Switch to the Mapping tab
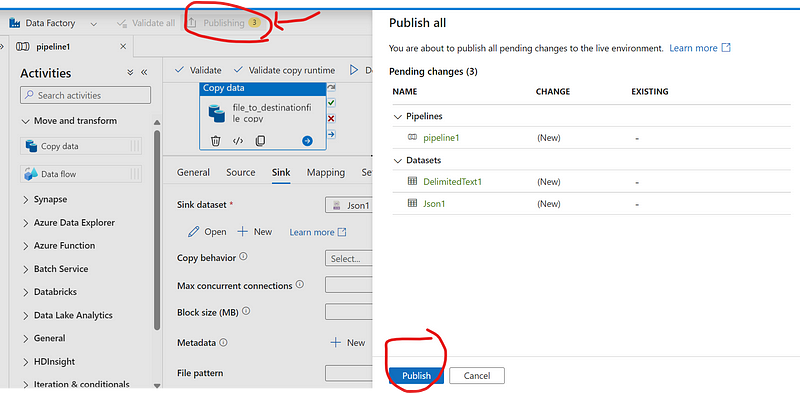This screenshot has height=394, width=800. tap(326, 173)
